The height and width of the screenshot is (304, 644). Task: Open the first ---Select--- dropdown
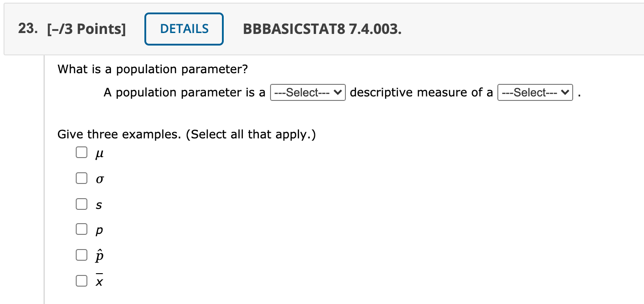(308, 92)
